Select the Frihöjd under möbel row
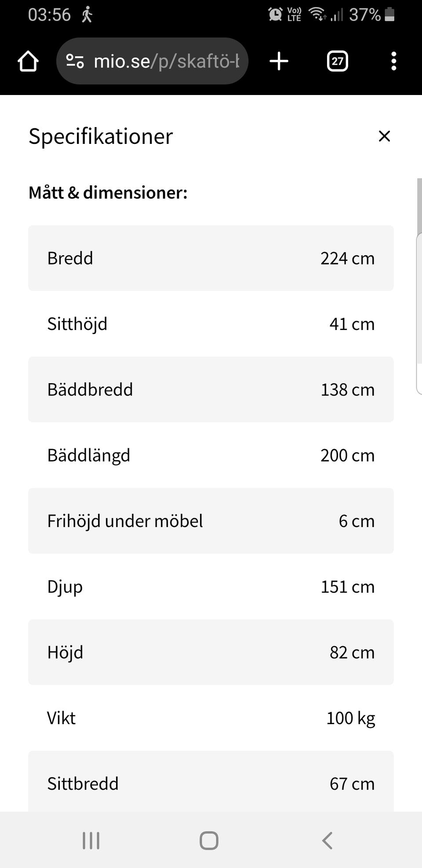This screenshot has width=422, height=868. coord(211,521)
